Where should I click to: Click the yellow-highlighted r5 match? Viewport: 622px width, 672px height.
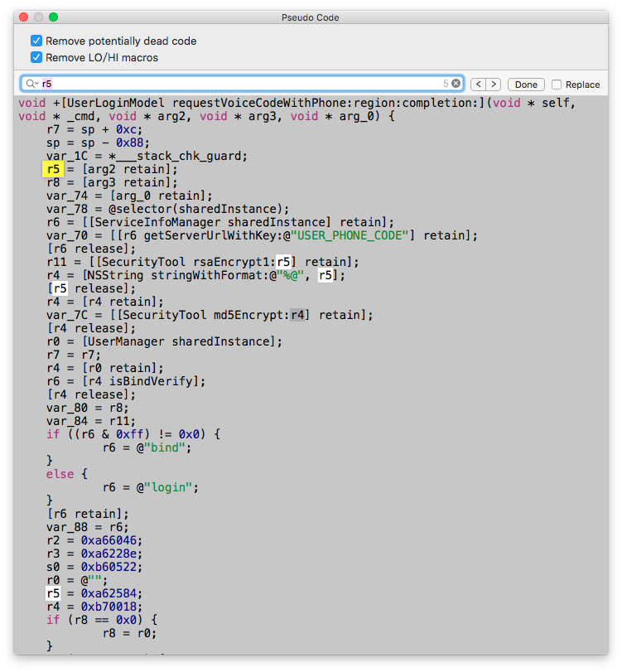pos(53,169)
